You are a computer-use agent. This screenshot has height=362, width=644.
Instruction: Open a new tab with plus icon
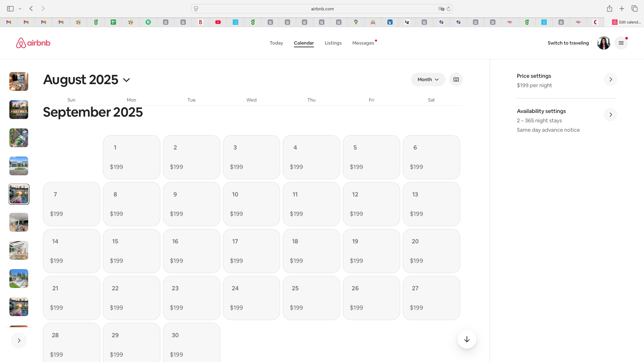[x=622, y=9]
